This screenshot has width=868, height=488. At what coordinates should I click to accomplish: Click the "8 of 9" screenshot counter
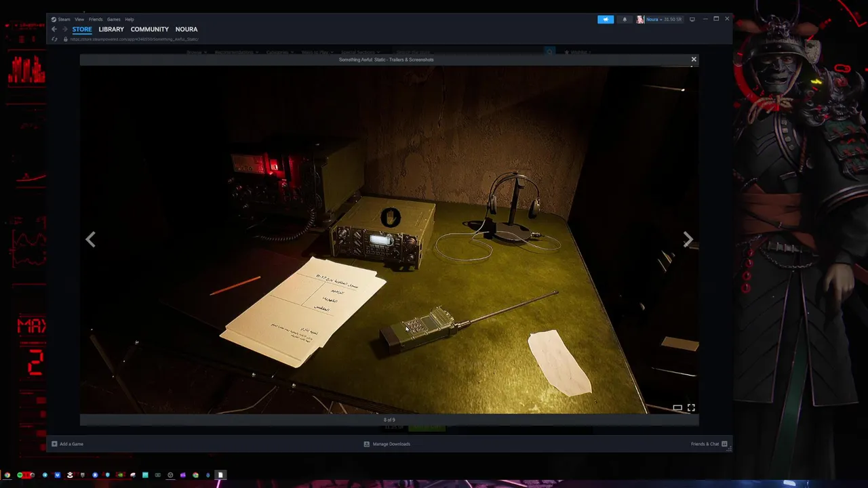389,420
